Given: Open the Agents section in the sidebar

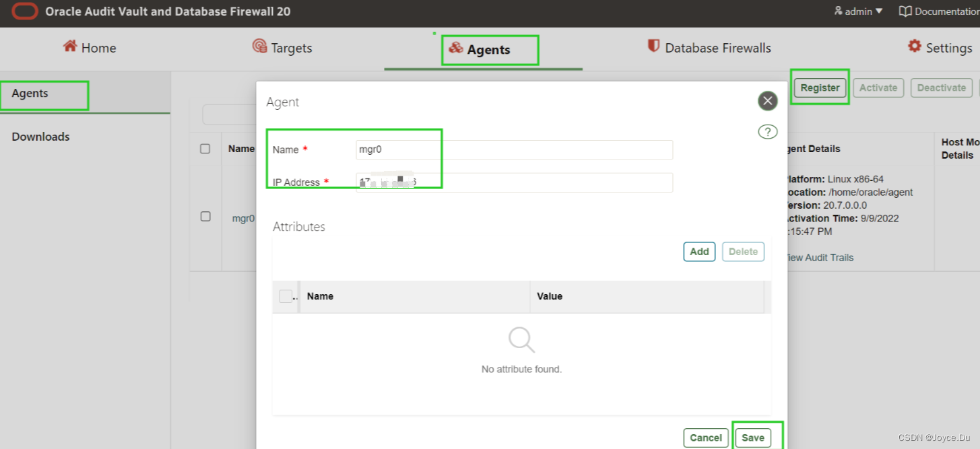Looking at the screenshot, I should click(29, 93).
